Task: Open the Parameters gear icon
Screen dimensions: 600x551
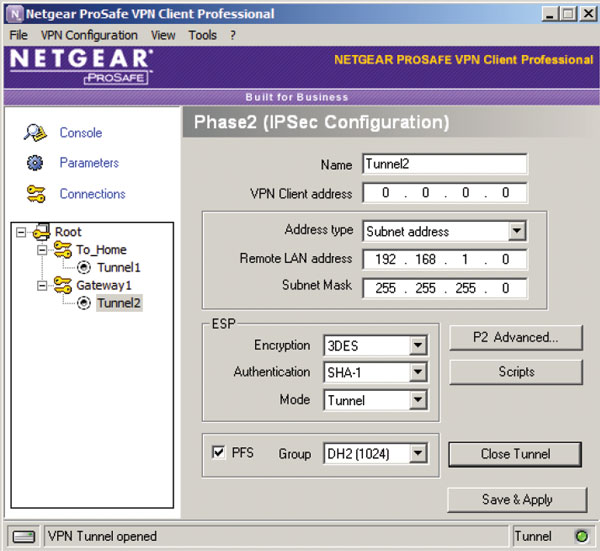Action: tap(35, 163)
